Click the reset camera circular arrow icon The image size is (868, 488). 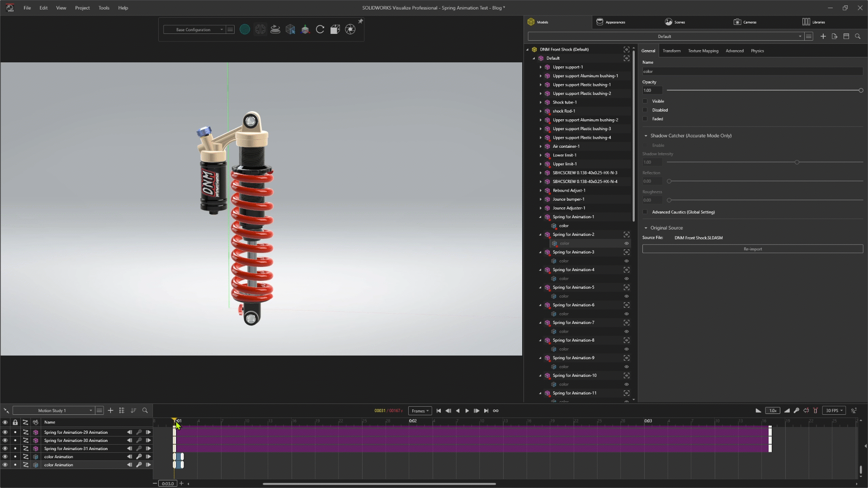click(x=320, y=29)
